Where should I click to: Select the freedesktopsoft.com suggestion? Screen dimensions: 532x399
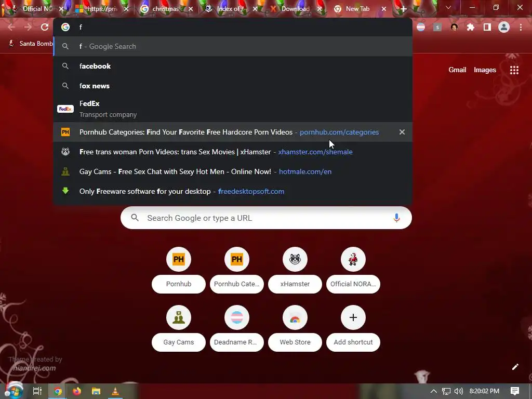(233, 191)
